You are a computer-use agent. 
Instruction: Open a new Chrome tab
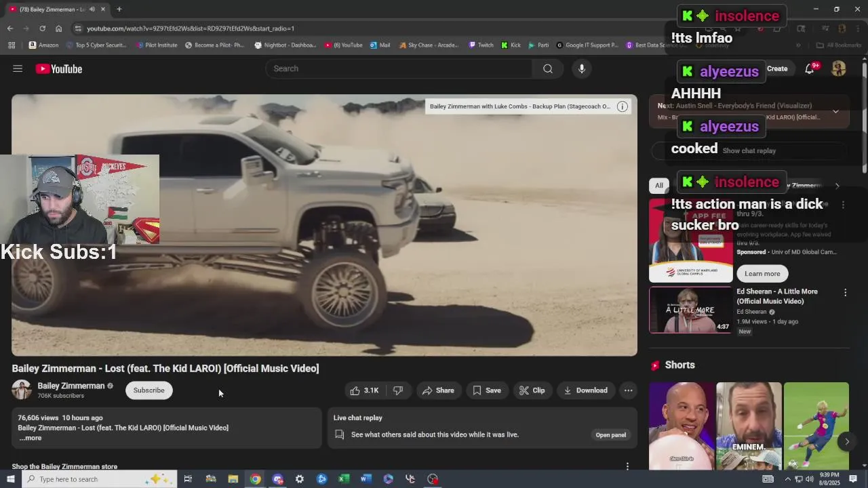point(119,9)
